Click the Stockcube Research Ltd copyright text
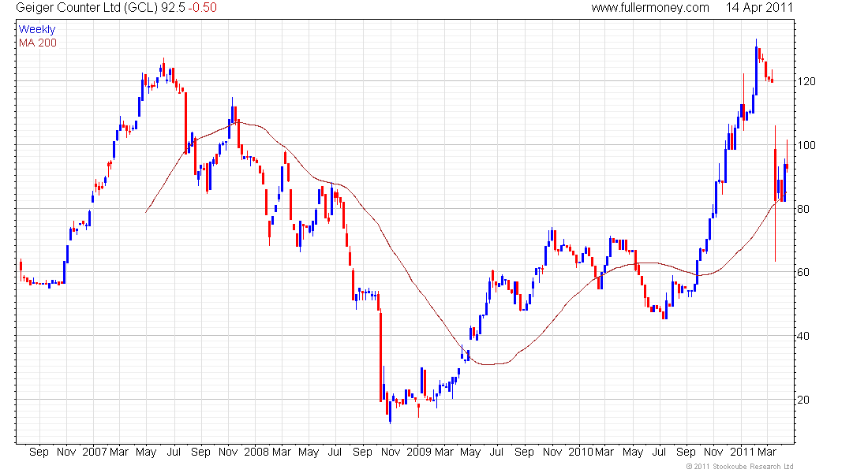The height and width of the screenshot is (473, 868). (739, 467)
